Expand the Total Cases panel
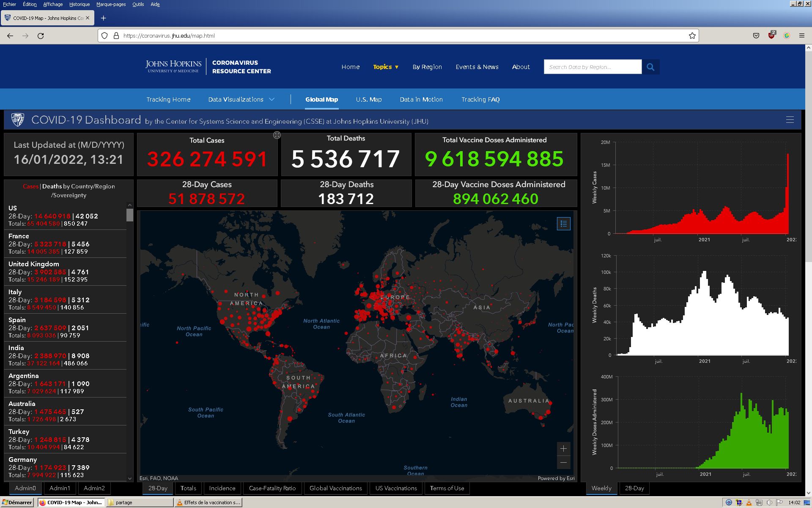 point(277,135)
